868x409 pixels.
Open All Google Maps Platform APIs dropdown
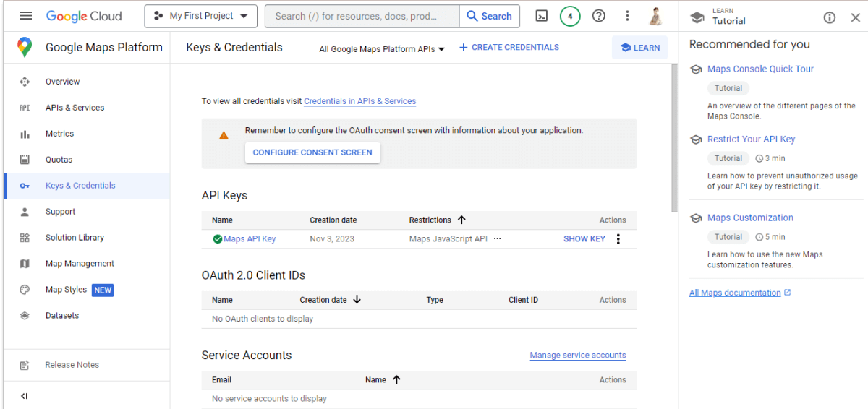click(x=382, y=49)
